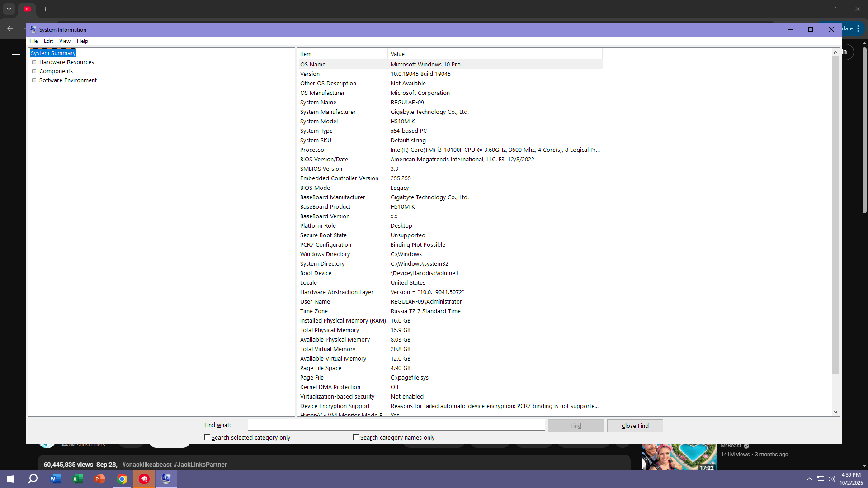Open PowerPoint from the taskbar
Image resolution: width=868 pixels, height=488 pixels.
point(100,479)
